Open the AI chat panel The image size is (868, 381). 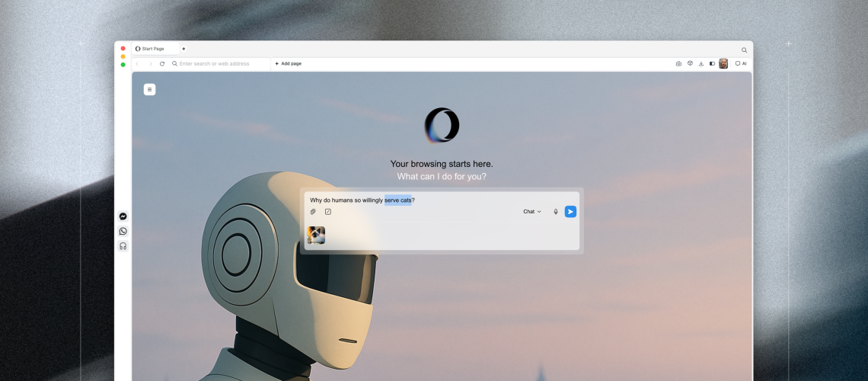(x=741, y=64)
